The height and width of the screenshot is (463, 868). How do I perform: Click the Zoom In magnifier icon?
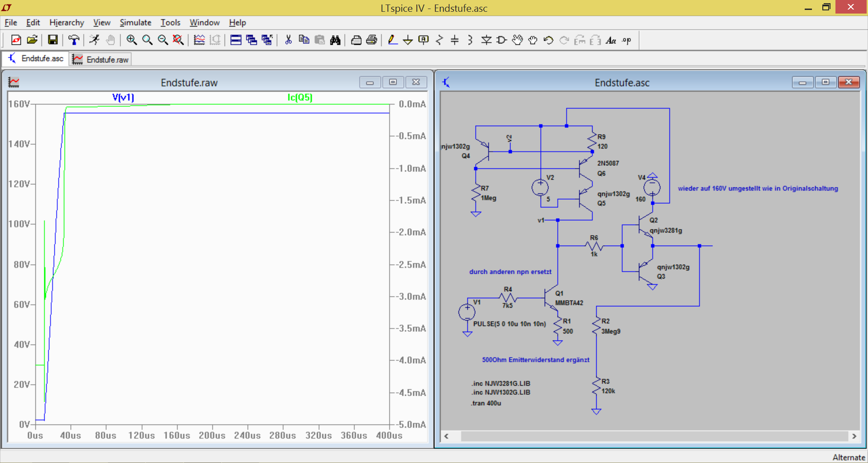pos(132,40)
